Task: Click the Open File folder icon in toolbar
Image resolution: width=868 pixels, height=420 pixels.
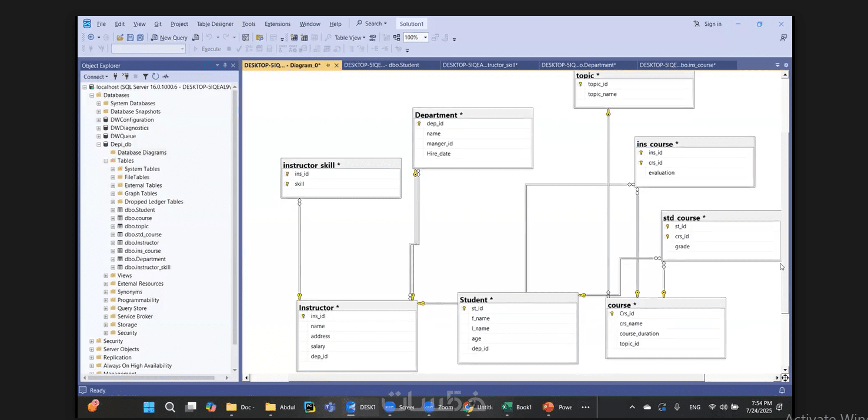Action: click(120, 38)
